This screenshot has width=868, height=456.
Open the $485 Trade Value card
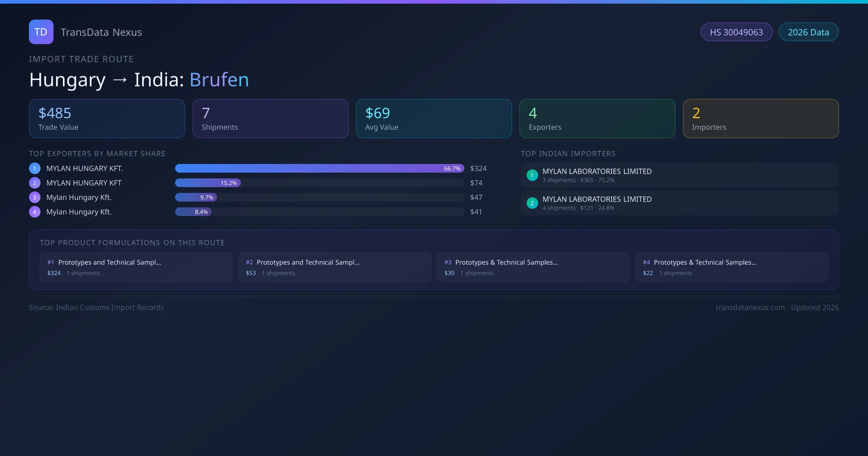pos(107,118)
